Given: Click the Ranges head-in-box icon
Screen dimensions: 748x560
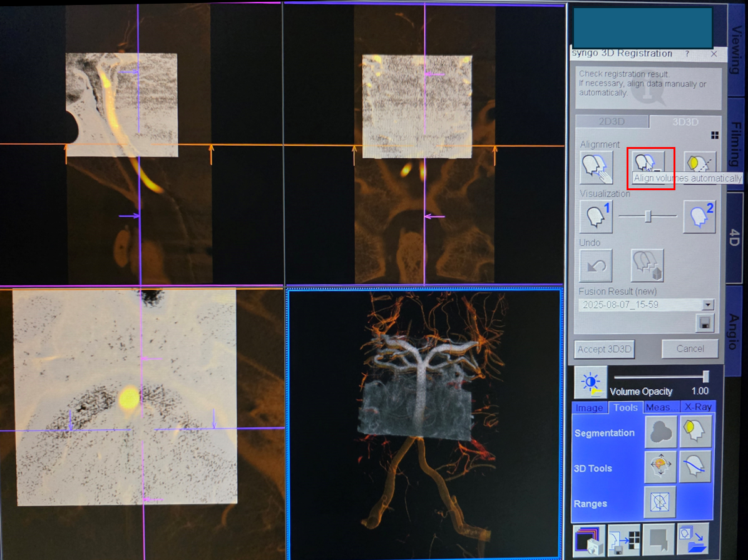Looking at the screenshot, I should pyautogui.click(x=660, y=502).
